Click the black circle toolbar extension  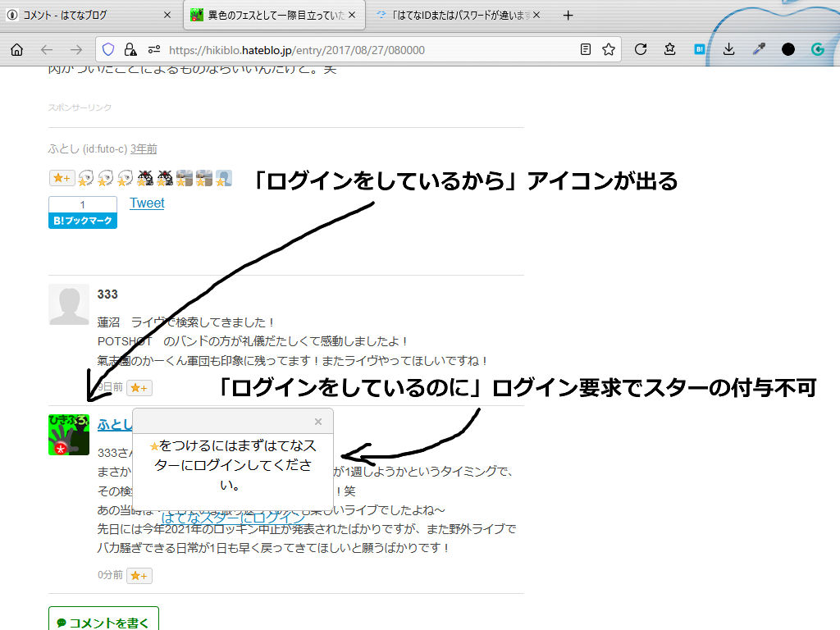pyautogui.click(x=788, y=50)
